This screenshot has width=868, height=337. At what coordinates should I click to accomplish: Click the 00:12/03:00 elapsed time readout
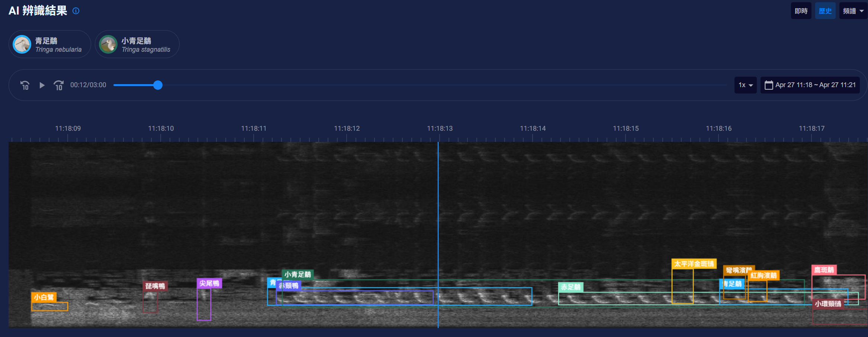pyautogui.click(x=88, y=85)
